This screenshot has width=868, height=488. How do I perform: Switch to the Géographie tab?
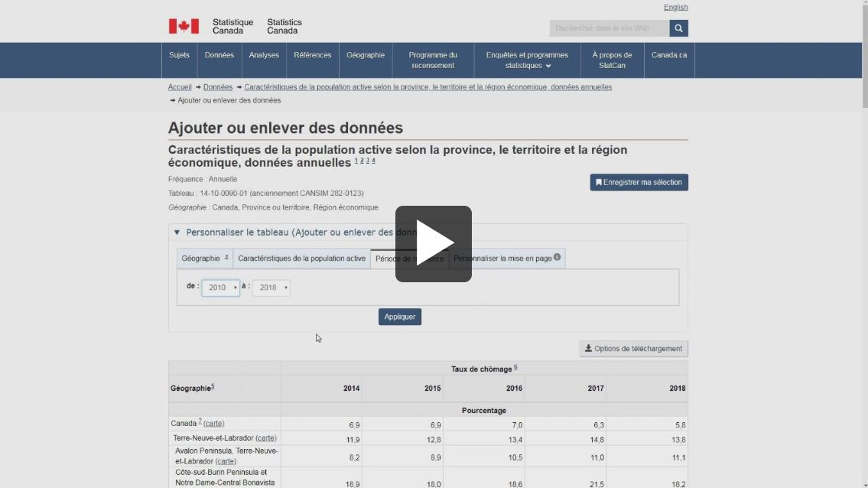click(204, 259)
